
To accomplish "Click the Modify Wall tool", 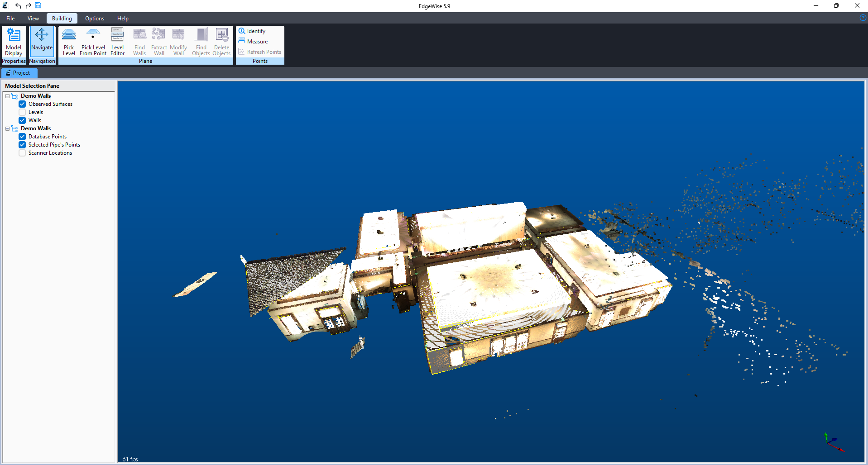I will [178, 42].
